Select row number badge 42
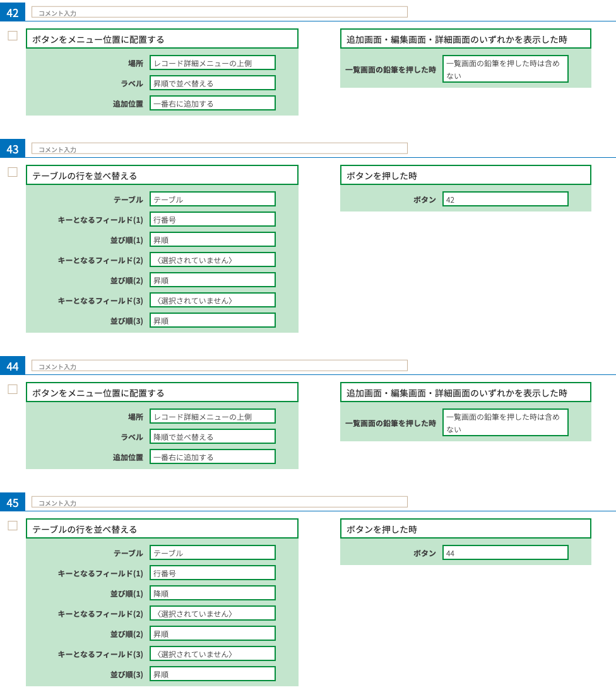This screenshot has height=697, width=616. point(13,13)
